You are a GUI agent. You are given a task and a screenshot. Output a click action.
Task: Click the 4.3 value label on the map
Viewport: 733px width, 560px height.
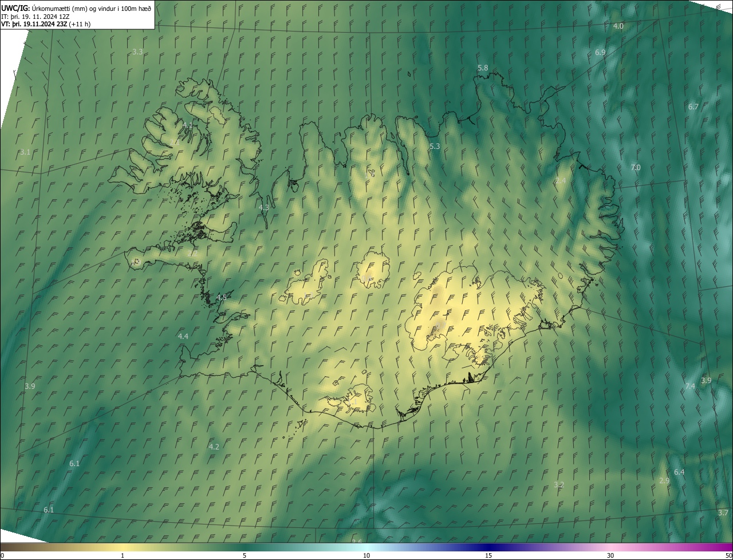click(264, 208)
